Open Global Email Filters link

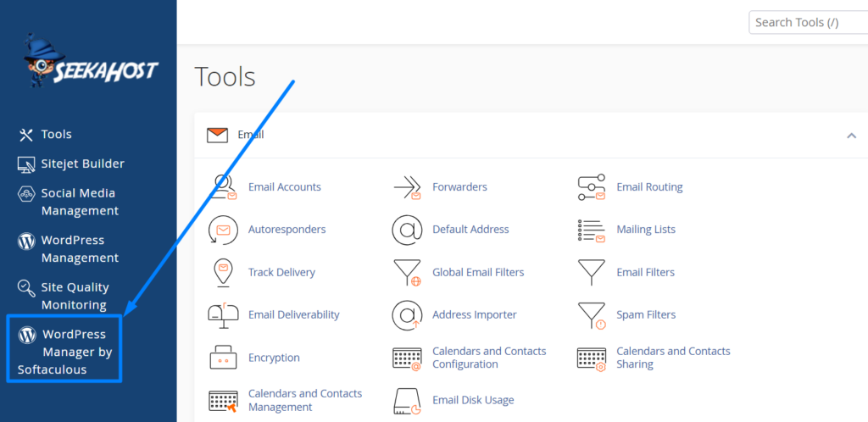(478, 272)
